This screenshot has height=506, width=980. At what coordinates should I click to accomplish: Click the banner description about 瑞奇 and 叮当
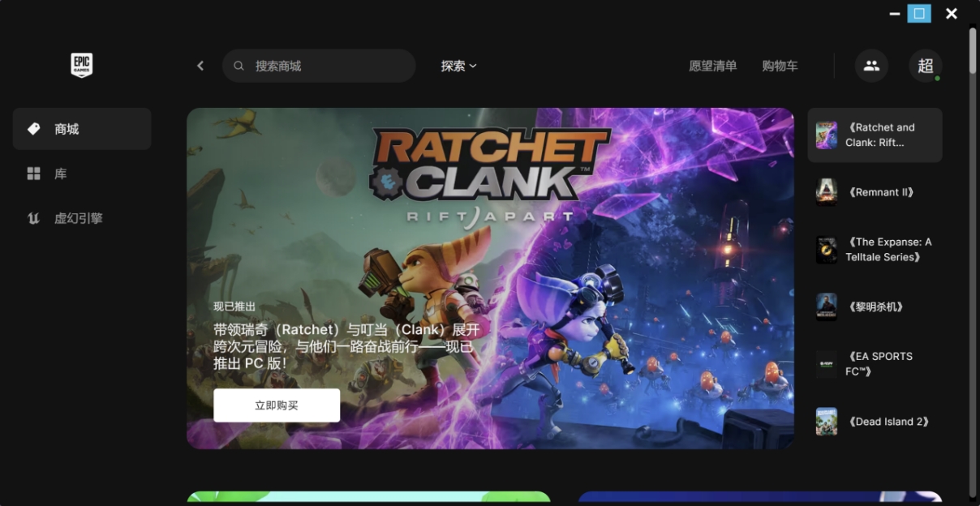click(x=346, y=346)
